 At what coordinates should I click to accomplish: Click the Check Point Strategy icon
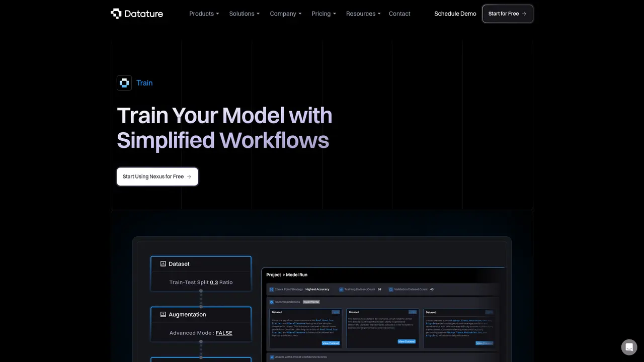point(271,290)
